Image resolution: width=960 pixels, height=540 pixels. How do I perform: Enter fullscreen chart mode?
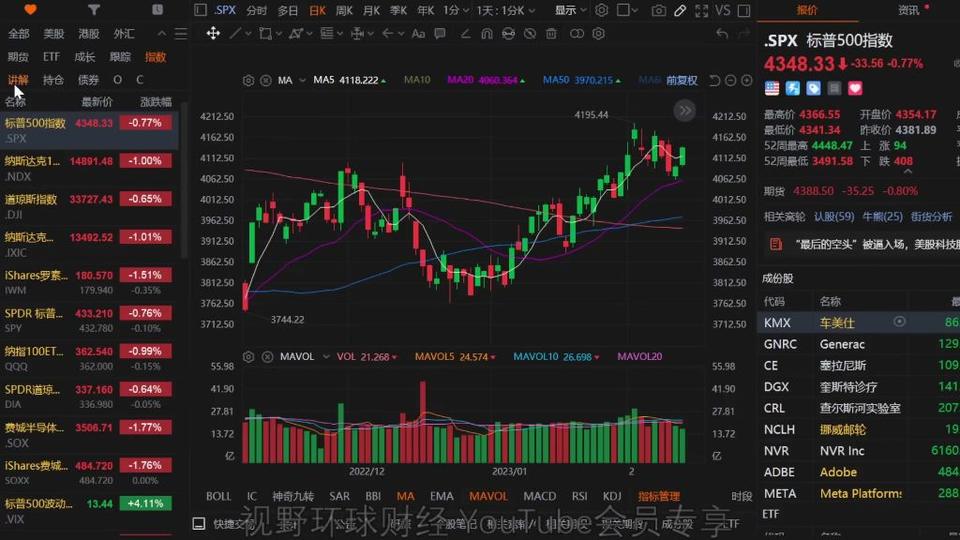click(x=702, y=10)
